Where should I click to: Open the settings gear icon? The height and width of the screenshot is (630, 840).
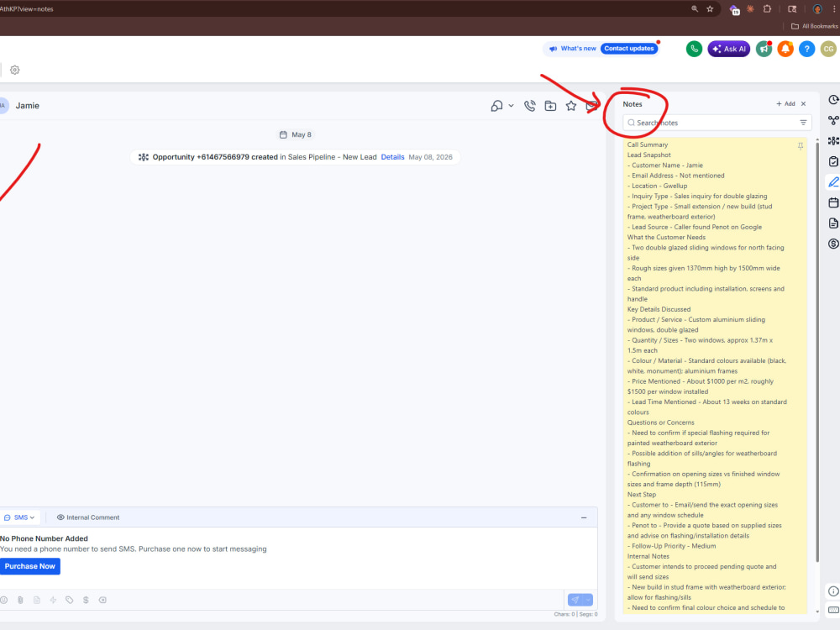coord(15,70)
